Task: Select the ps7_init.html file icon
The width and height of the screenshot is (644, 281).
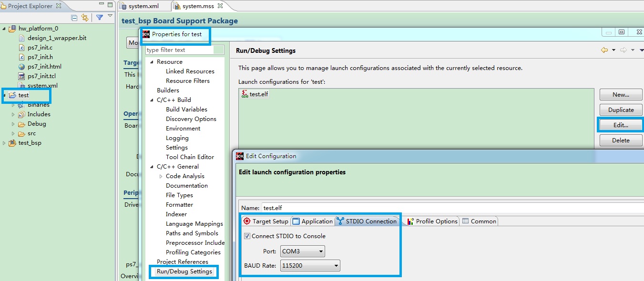Action: pos(22,67)
